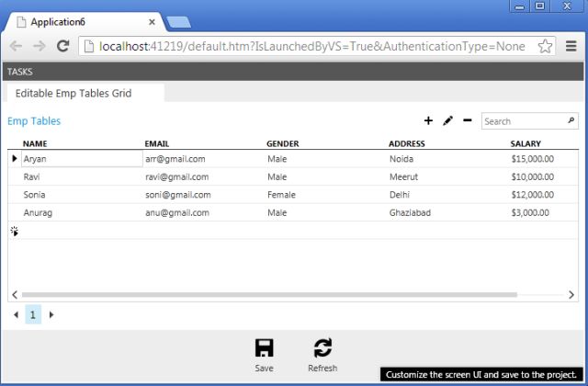Image resolution: width=588 pixels, height=386 pixels.
Task: Sort by the EMAIL column header
Action: point(157,143)
